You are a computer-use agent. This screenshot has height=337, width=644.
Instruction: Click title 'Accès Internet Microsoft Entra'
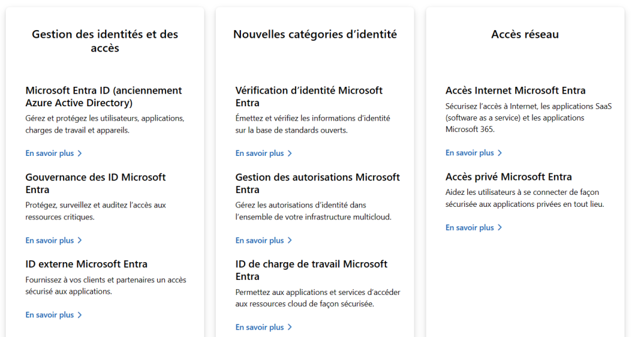click(516, 91)
